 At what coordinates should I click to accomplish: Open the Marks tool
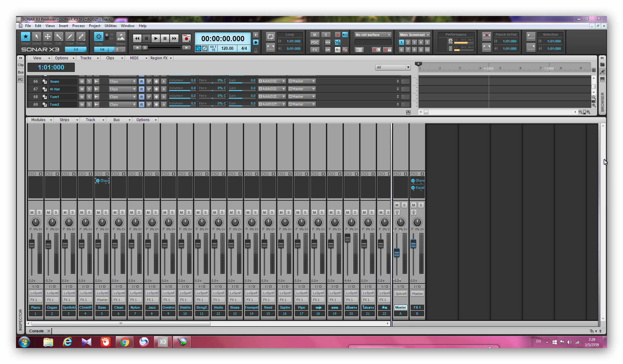tap(121, 37)
